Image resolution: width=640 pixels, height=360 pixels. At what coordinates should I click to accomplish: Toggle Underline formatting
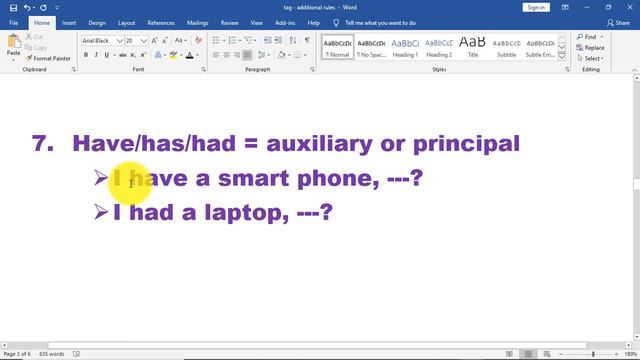point(107,55)
